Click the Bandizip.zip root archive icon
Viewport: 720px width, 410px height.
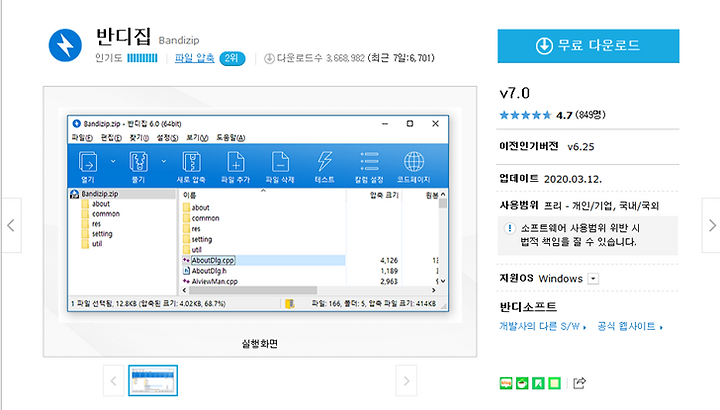pos(74,194)
